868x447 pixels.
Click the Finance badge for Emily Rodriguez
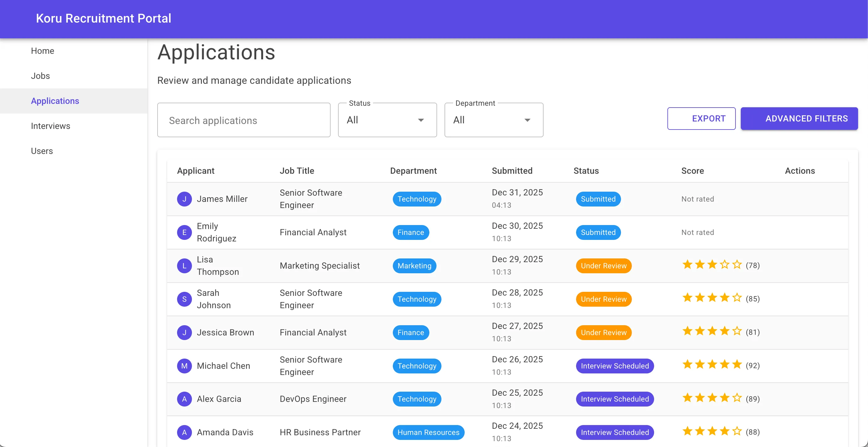tap(410, 232)
